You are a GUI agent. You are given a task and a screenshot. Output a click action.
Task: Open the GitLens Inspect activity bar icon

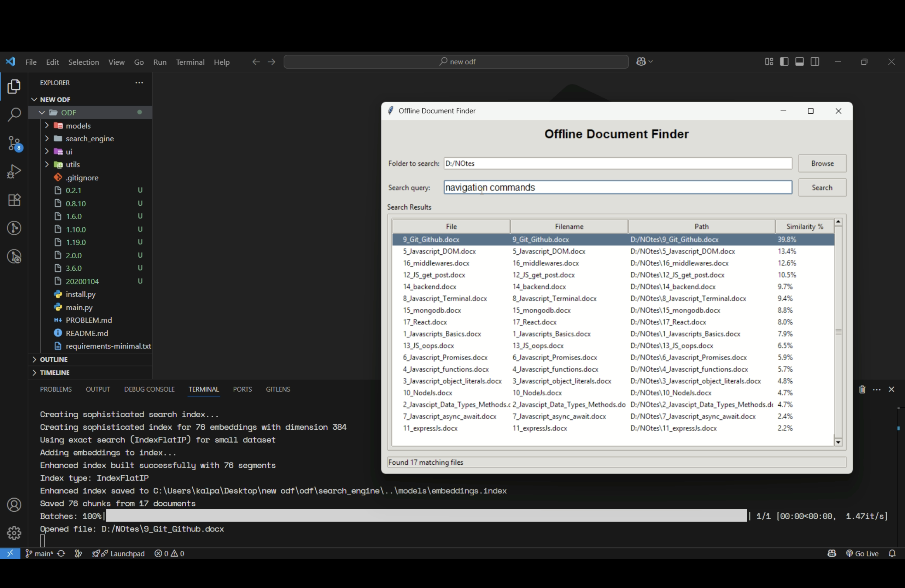(x=14, y=257)
